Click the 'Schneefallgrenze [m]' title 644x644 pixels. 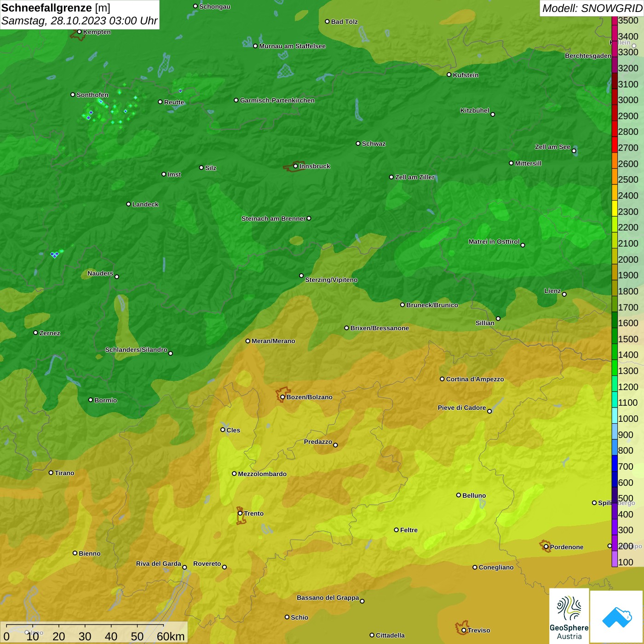coord(56,8)
